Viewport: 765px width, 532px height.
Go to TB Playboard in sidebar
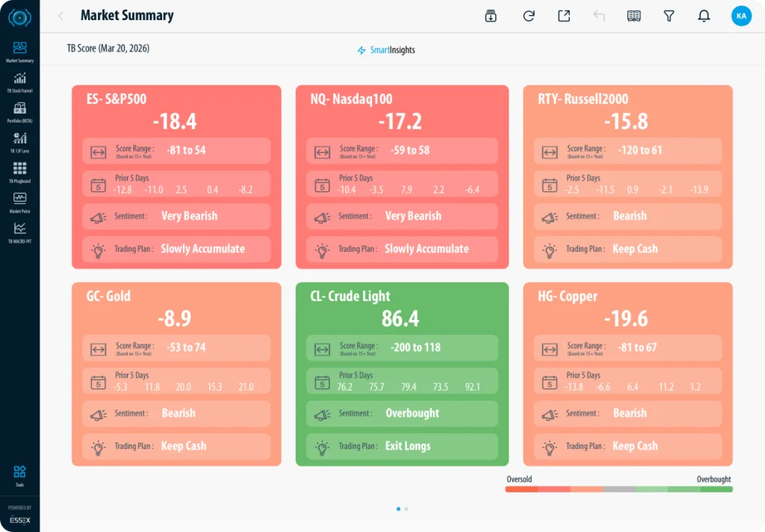19,170
